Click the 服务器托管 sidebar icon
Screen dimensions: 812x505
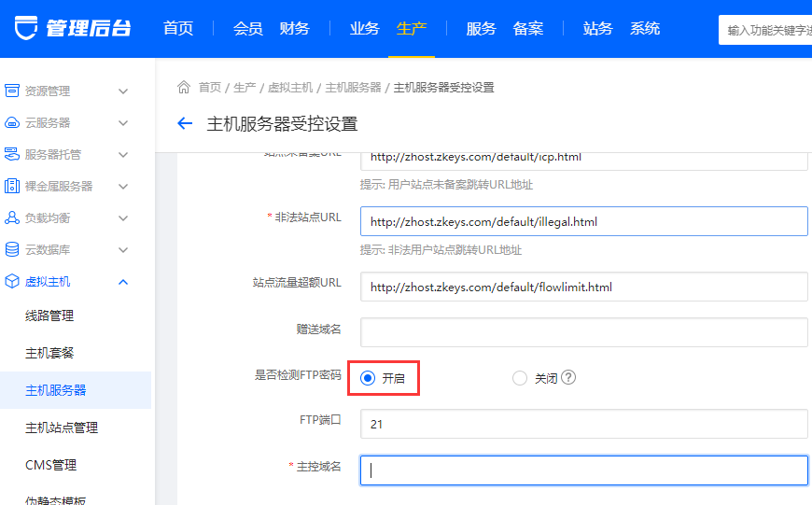pos(12,155)
